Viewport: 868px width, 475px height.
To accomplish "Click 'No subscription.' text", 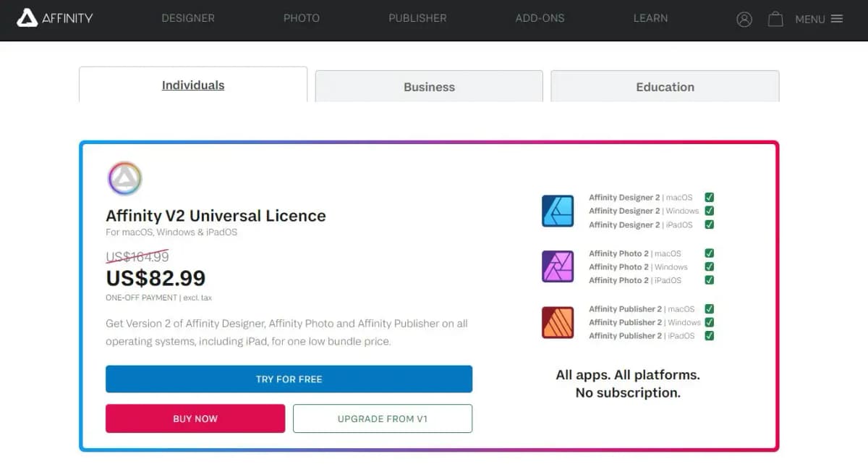I will [x=628, y=393].
